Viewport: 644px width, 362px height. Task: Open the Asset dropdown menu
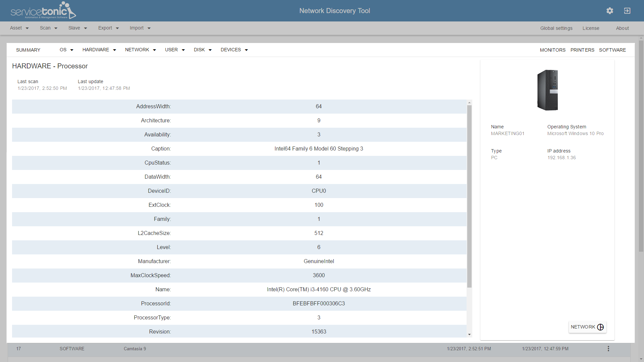(19, 28)
